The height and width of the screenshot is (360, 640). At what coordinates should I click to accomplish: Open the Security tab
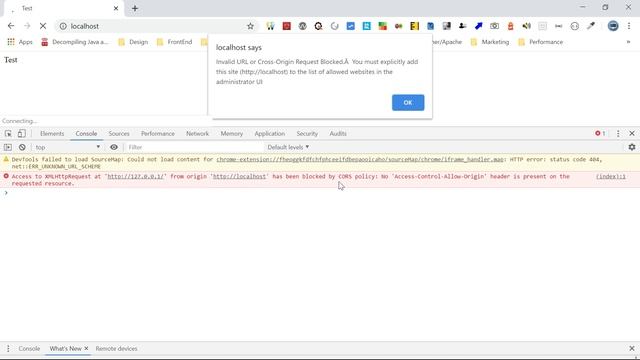click(307, 133)
